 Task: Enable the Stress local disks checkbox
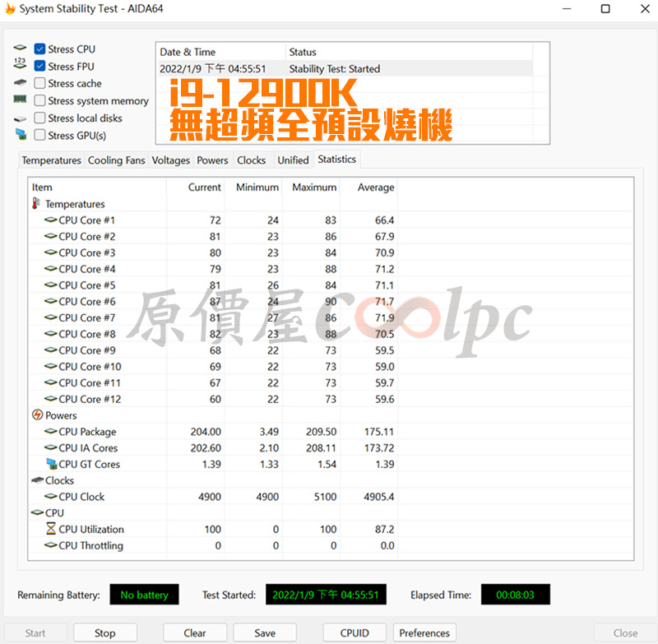click(x=39, y=118)
